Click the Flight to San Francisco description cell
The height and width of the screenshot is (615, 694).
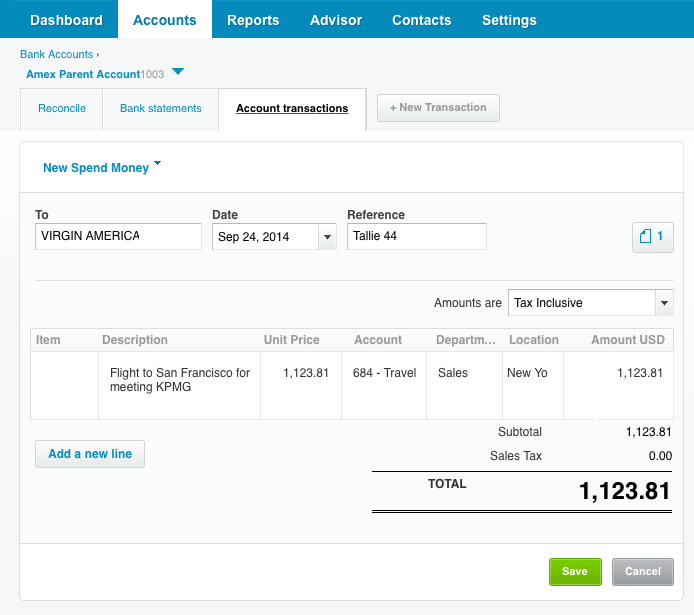point(180,385)
